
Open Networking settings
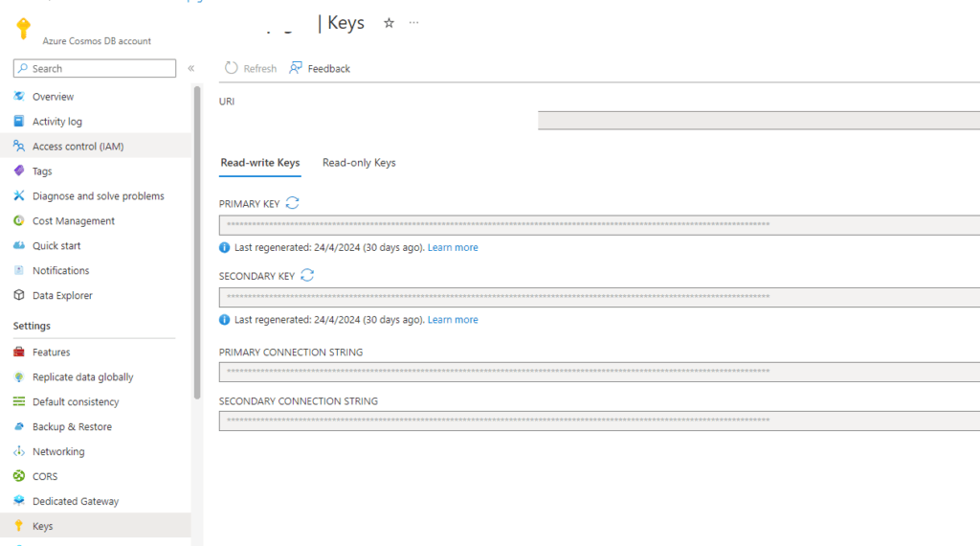tap(58, 451)
